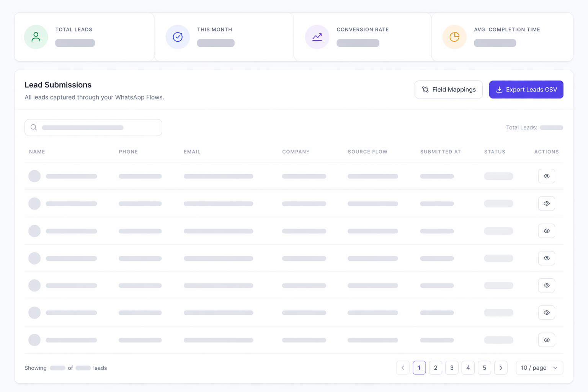The width and height of the screenshot is (588, 392).
Task: Click the mapping icon on Field Mappings
Action: click(x=425, y=90)
